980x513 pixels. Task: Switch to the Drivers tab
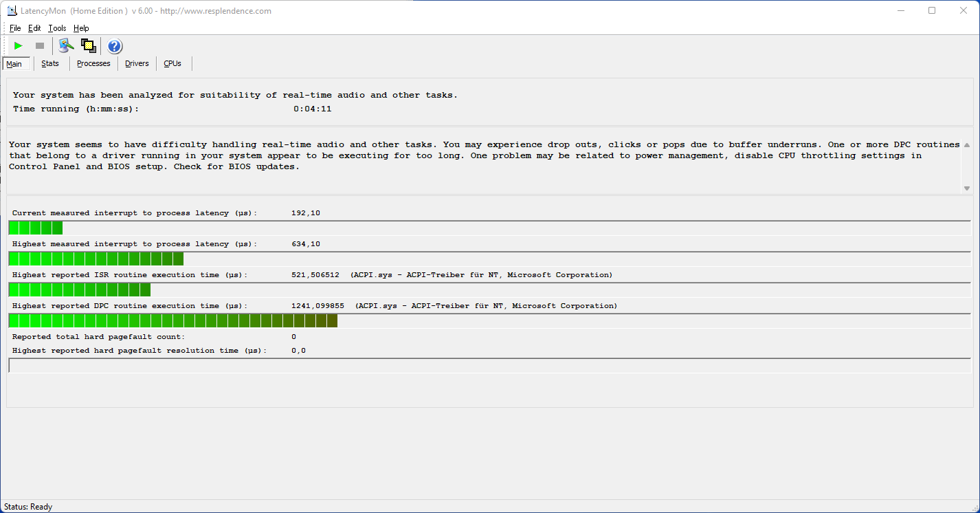[x=137, y=64]
